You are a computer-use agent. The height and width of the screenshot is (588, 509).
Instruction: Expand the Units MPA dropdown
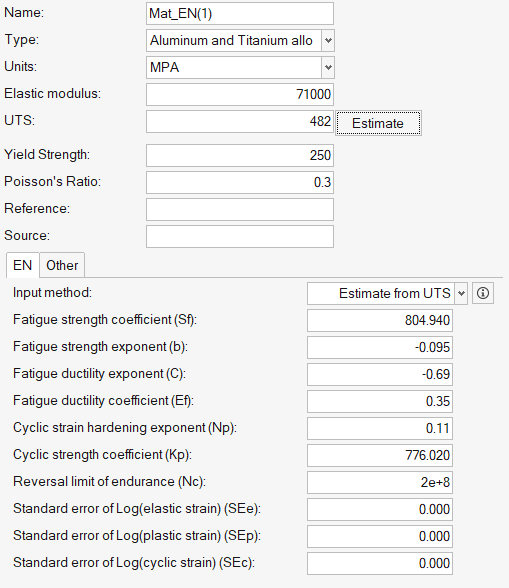(x=328, y=68)
